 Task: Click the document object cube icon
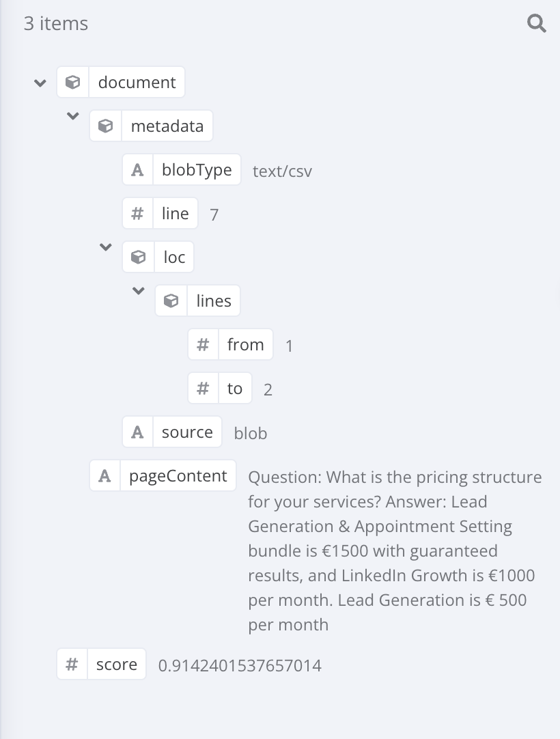click(73, 83)
